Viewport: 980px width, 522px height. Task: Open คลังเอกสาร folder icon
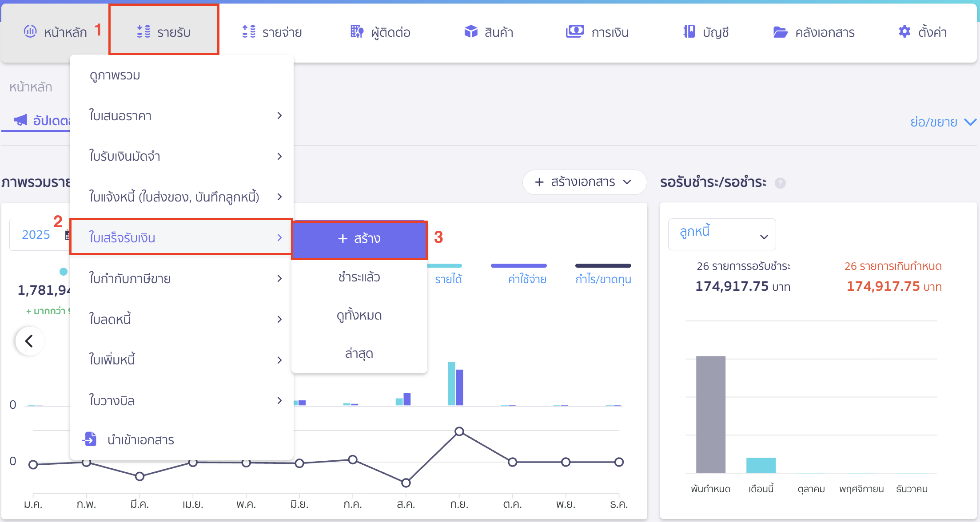tap(780, 32)
